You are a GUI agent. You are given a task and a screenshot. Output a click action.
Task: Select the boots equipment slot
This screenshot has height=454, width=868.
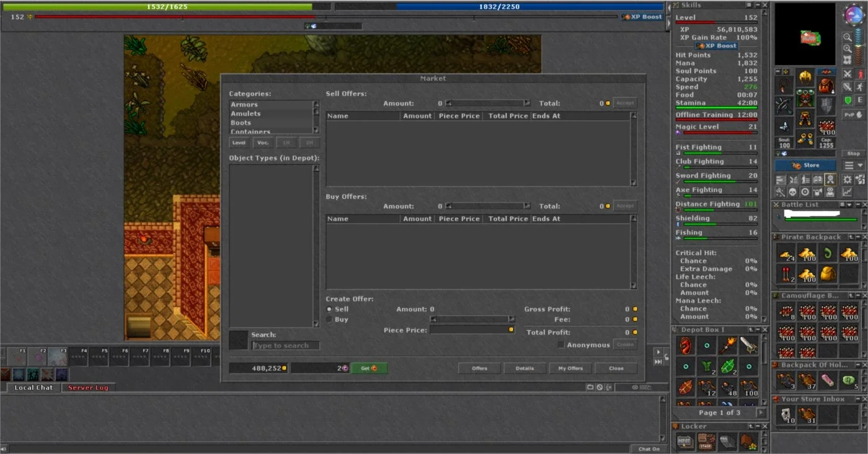(805, 138)
